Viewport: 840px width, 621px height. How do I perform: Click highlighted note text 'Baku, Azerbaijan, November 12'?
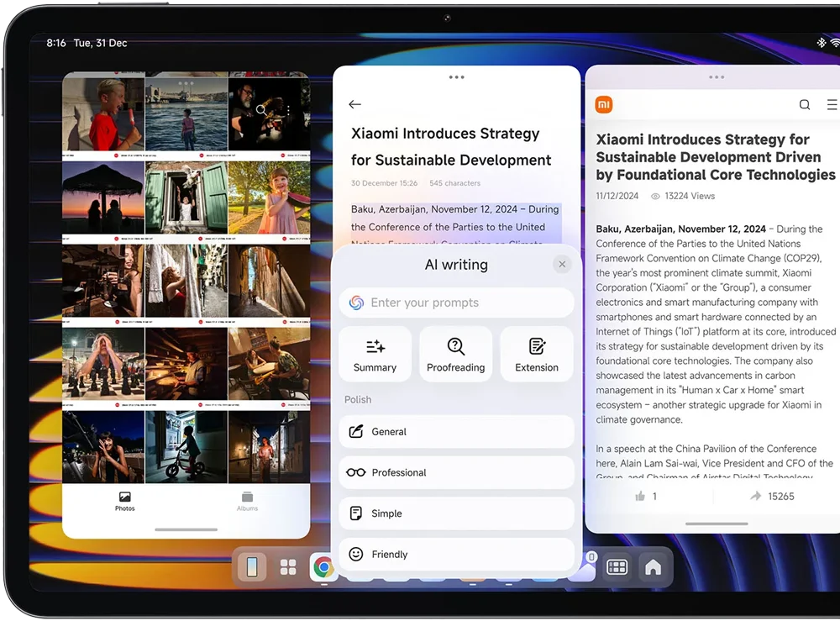click(422, 209)
